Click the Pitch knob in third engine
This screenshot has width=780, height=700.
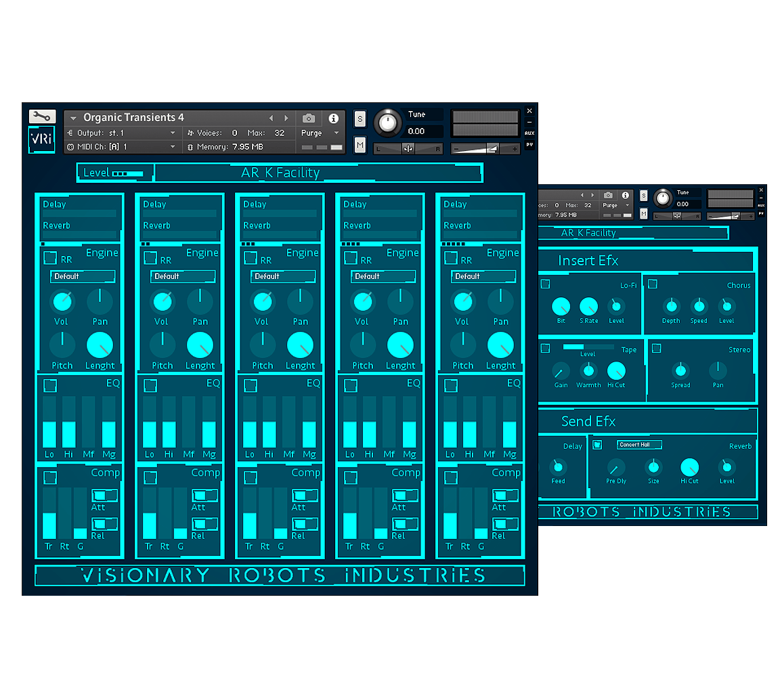263,345
